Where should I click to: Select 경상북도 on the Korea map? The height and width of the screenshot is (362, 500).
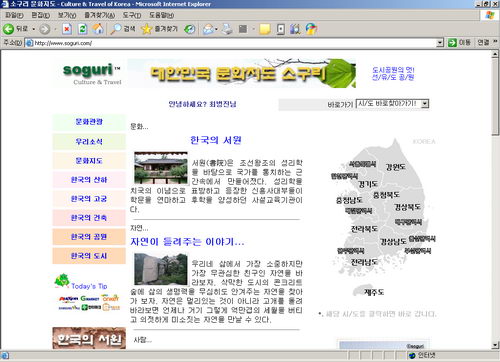(407, 207)
